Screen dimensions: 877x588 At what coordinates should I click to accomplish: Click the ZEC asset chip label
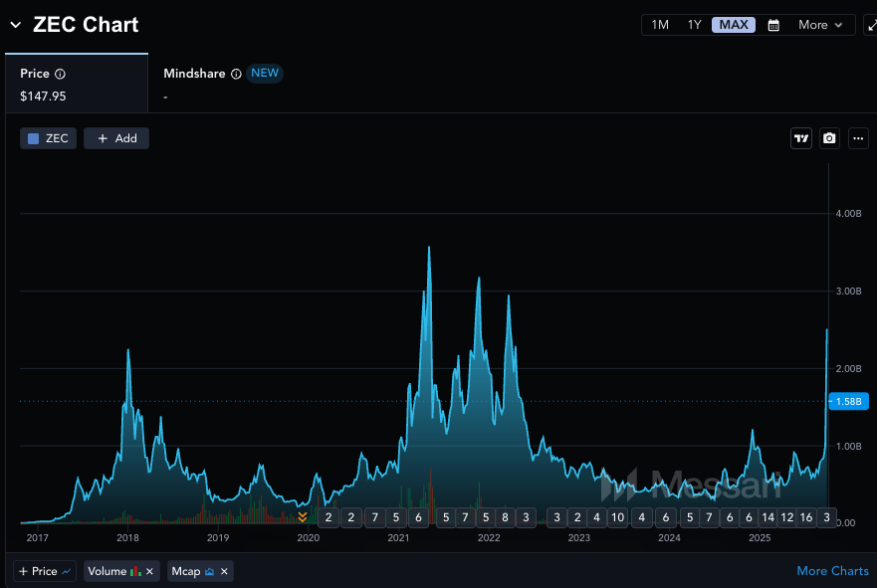point(57,138)
